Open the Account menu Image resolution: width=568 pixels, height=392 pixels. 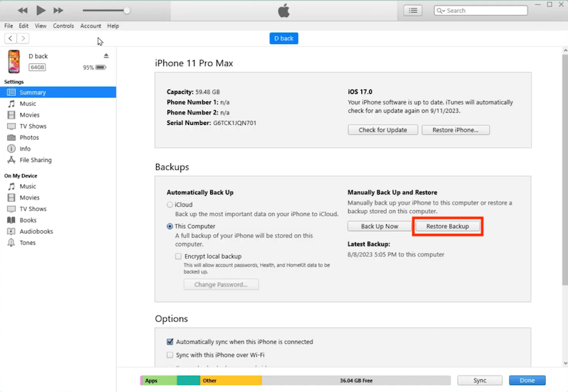point(91,26)
